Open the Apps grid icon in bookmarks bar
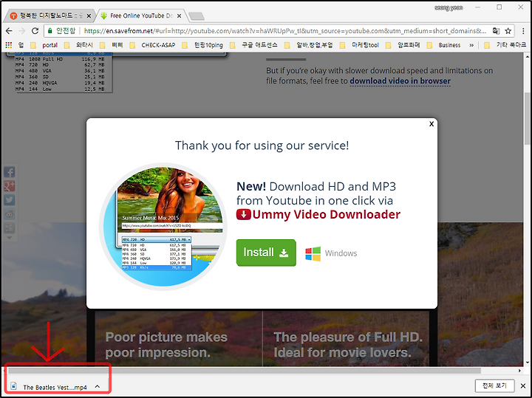The image size is (532, 398). 9,45
